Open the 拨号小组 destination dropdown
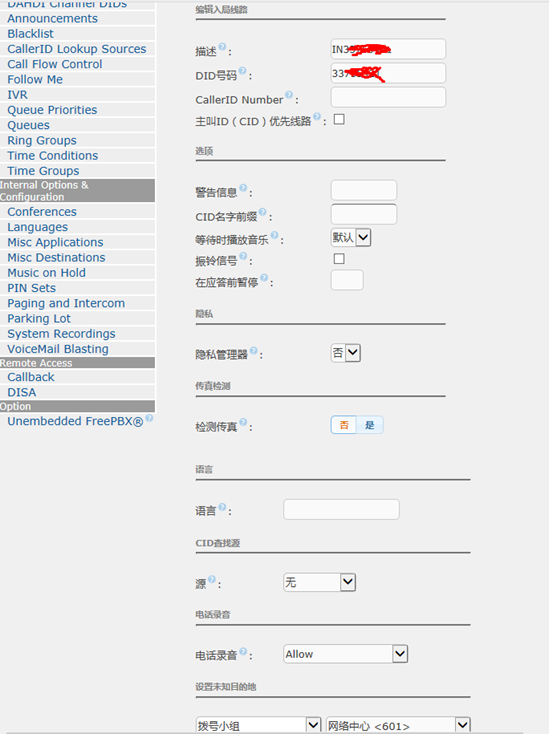Viewport: 549px width, 734px height. click(259, 726)
